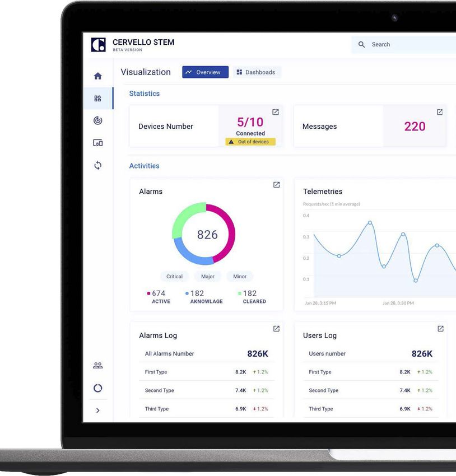Click the search magnifier icon
456x476 pixels.
[361, 45]
